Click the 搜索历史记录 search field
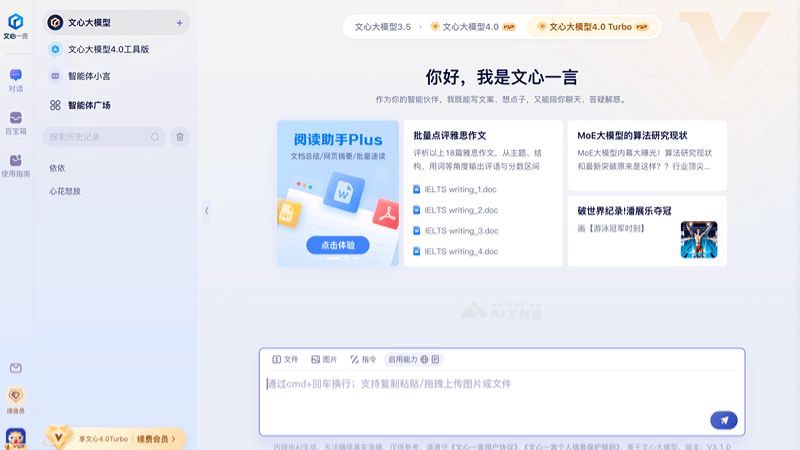The image size is (800, 450). (98, 137)
